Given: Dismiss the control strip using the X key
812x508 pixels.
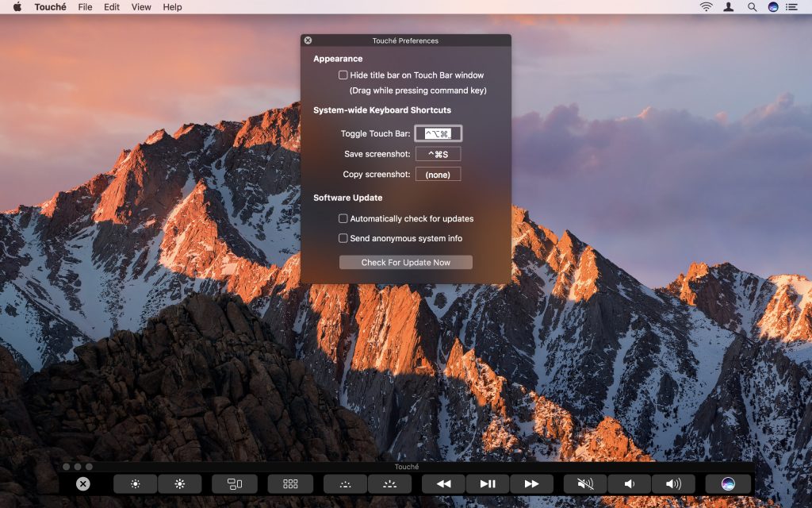Looking at the screenshot, I should (82, 483).
